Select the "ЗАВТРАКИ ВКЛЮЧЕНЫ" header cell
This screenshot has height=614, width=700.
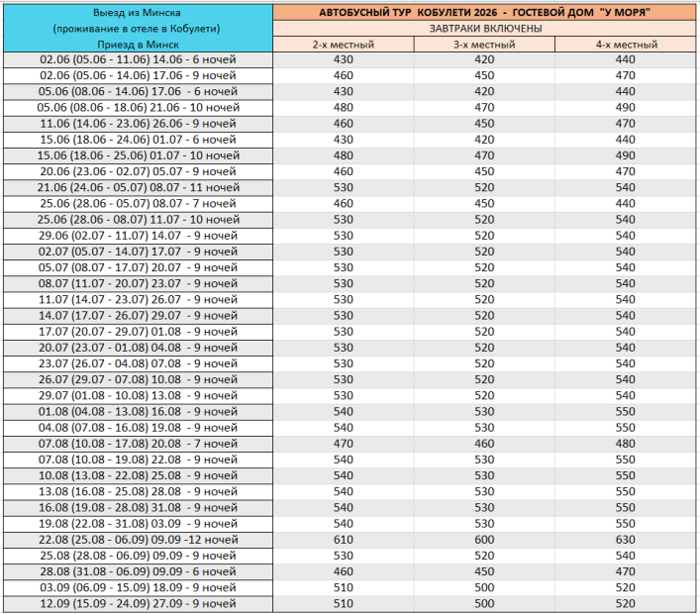484,29
